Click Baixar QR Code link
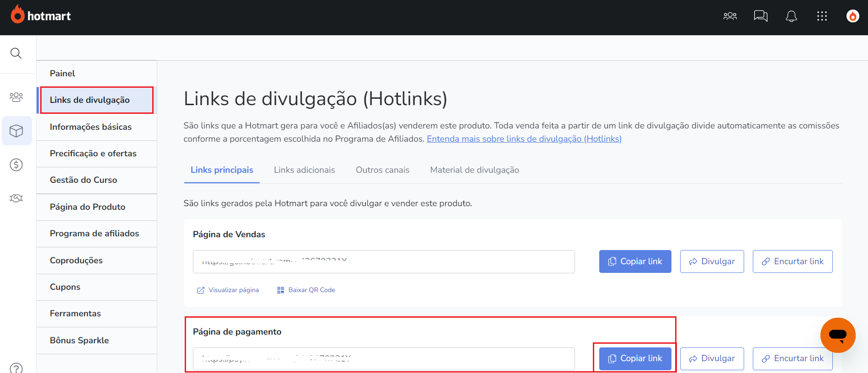868x373 pixels. click(x=306, y=290)
